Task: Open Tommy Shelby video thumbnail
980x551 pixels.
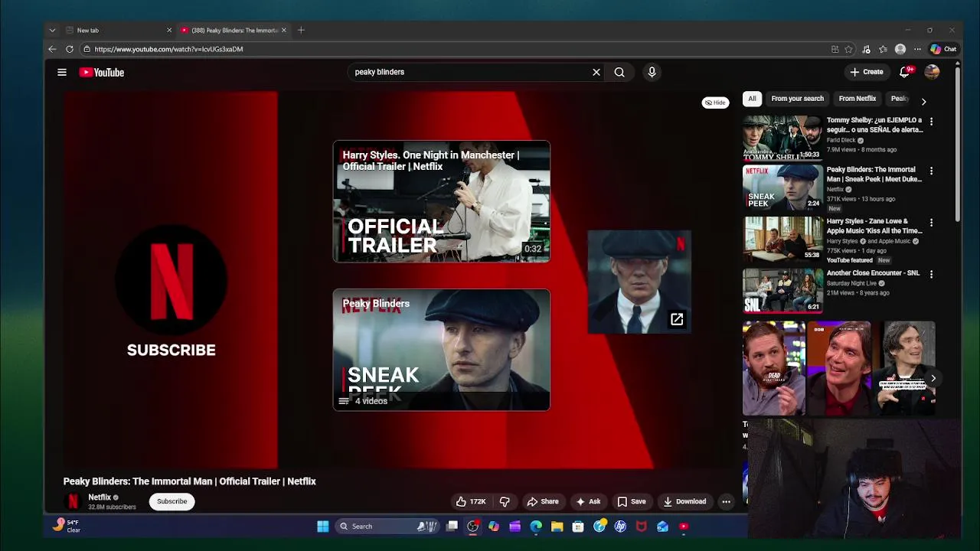Action: pyautogui.click(x=782, y=137)
